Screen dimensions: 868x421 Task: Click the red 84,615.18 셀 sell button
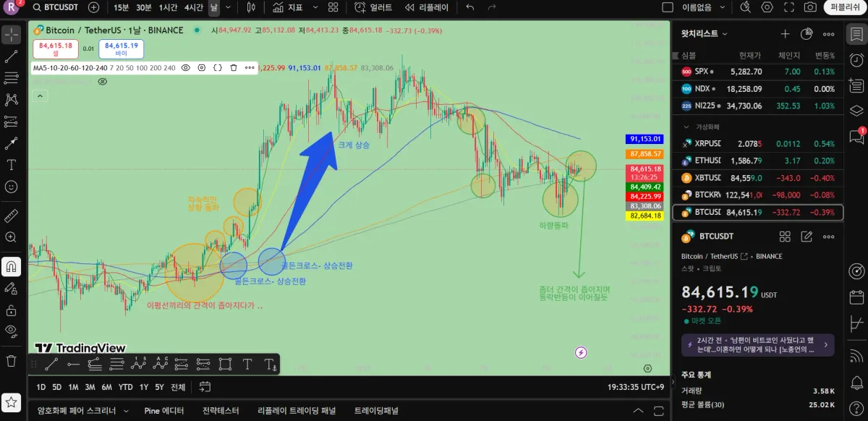56,49
